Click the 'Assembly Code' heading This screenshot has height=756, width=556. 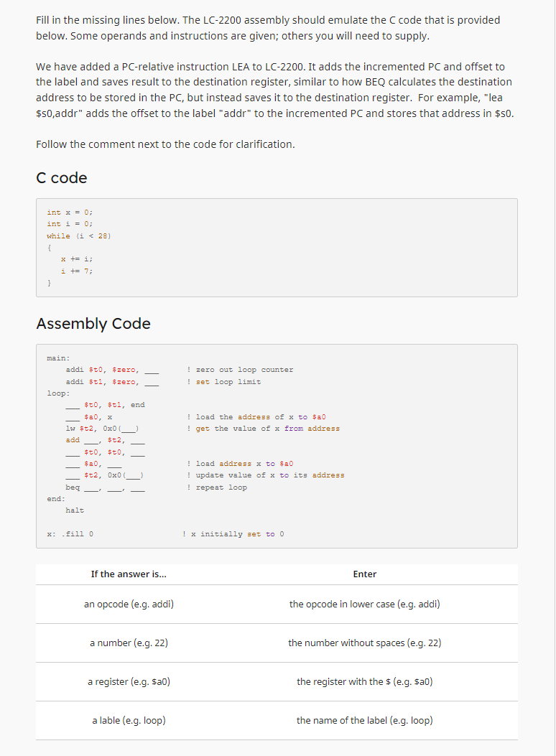[x=93, y=324]
